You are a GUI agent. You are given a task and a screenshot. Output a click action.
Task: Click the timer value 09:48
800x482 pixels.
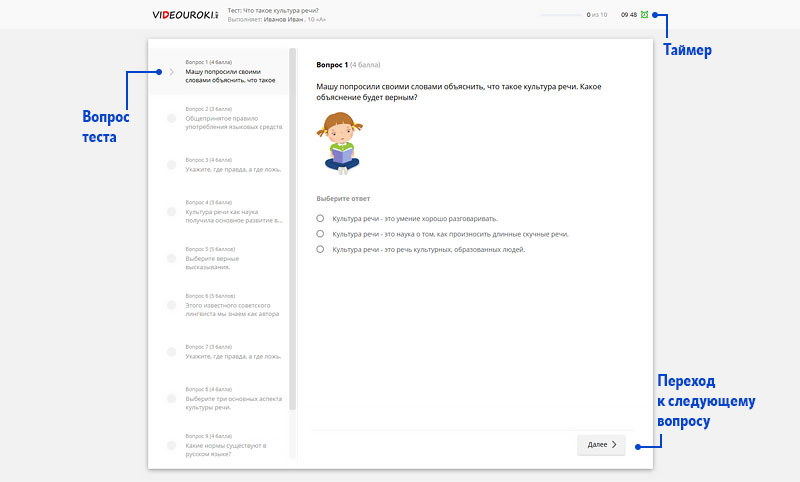click(x=629, y=15)
